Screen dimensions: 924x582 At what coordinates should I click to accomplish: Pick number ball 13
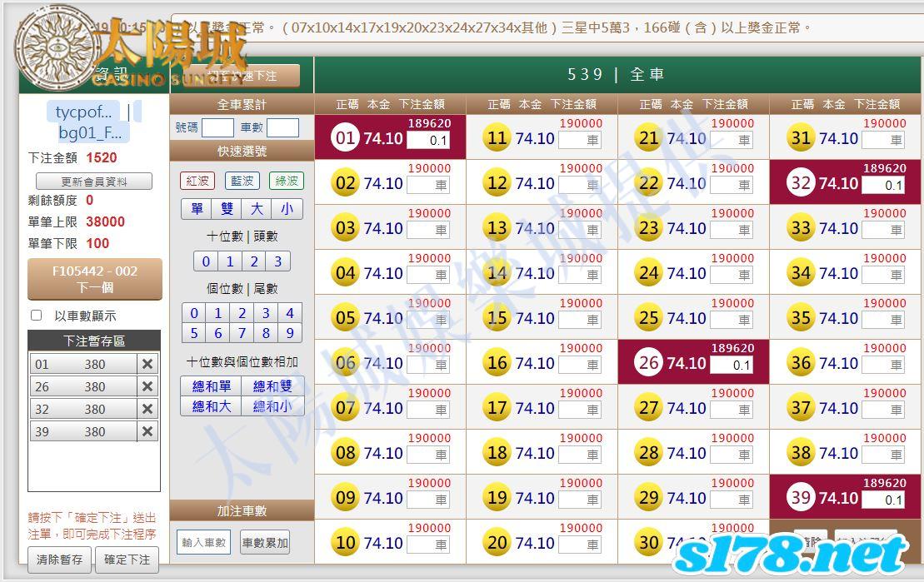click(497, 228)
